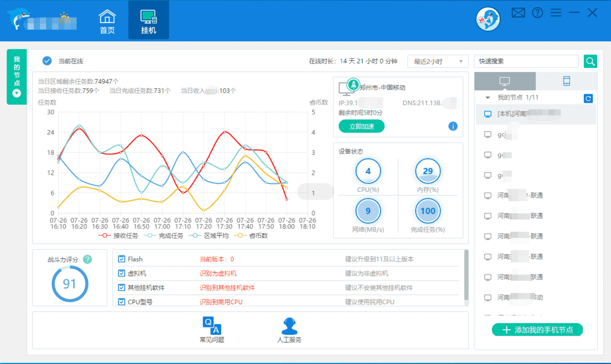Toggle the 虚拟机 check item checkbox
The height and width of the screenshot is (364, 611).
[122, 274]
